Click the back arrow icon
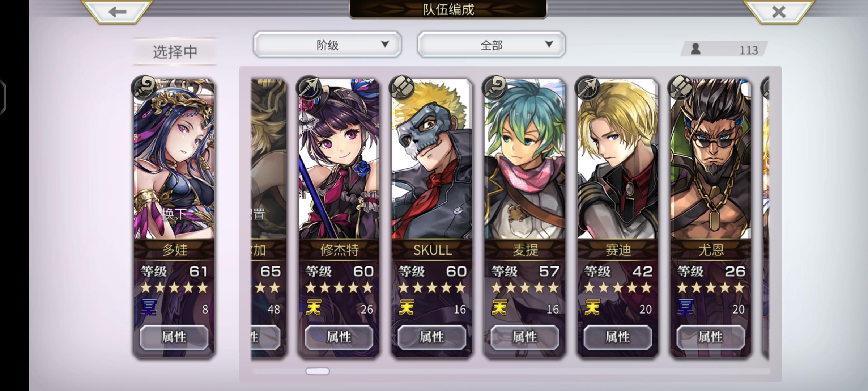The width and height of the screenshot is (868, 391). click(x=118, y=12)
